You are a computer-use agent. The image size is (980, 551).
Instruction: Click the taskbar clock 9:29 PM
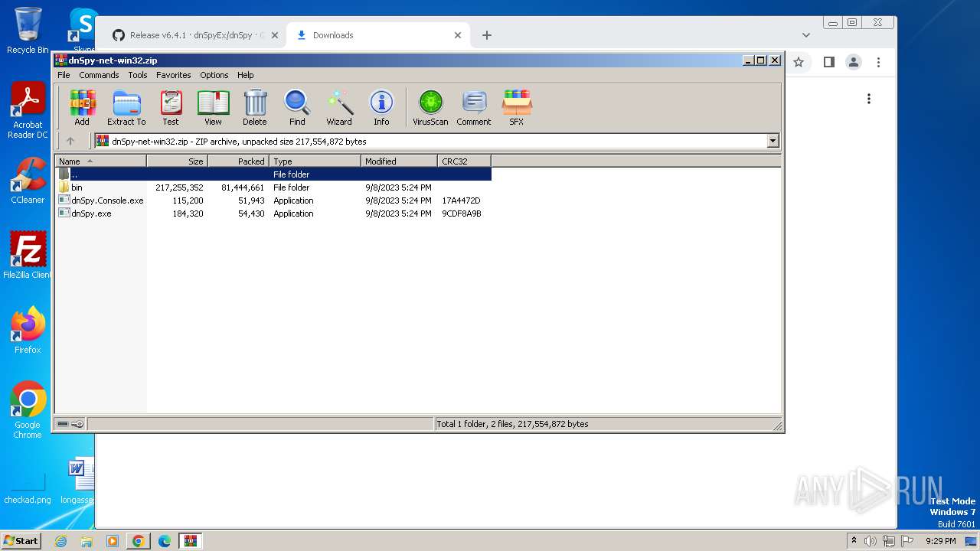(941, 541)
